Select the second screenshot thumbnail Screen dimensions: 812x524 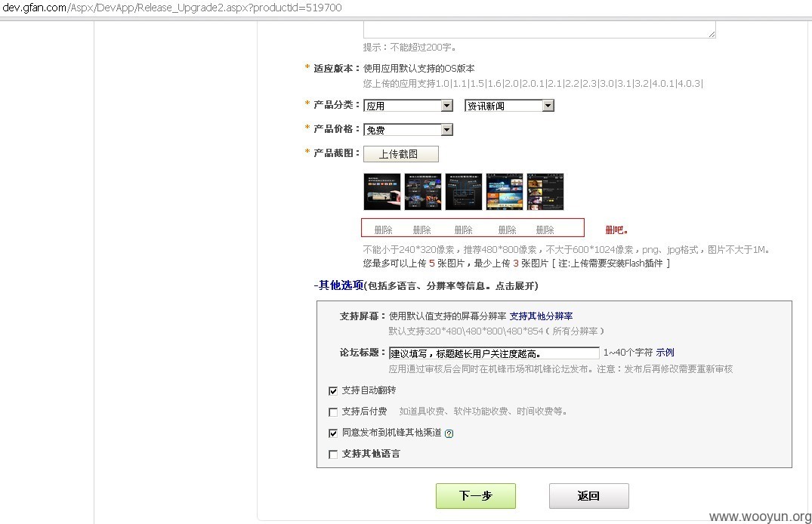point(423,192)
